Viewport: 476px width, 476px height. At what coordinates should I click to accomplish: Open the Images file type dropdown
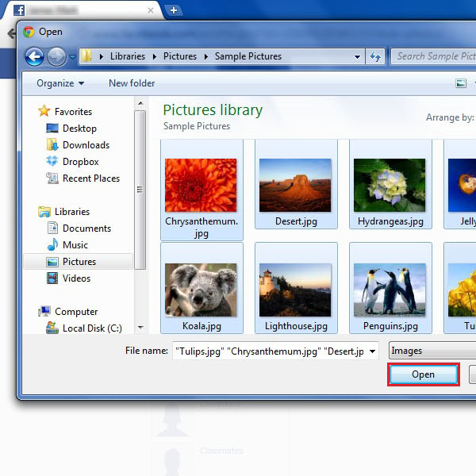coord(432,351)
